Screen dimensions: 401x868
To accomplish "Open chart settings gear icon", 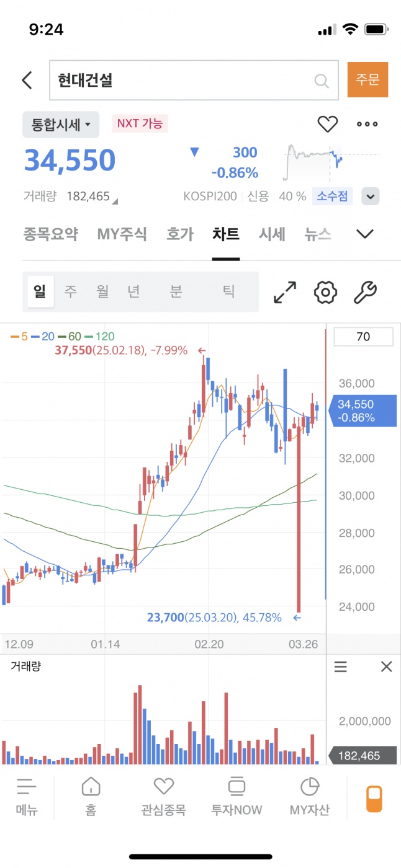I will coord(325,292).
